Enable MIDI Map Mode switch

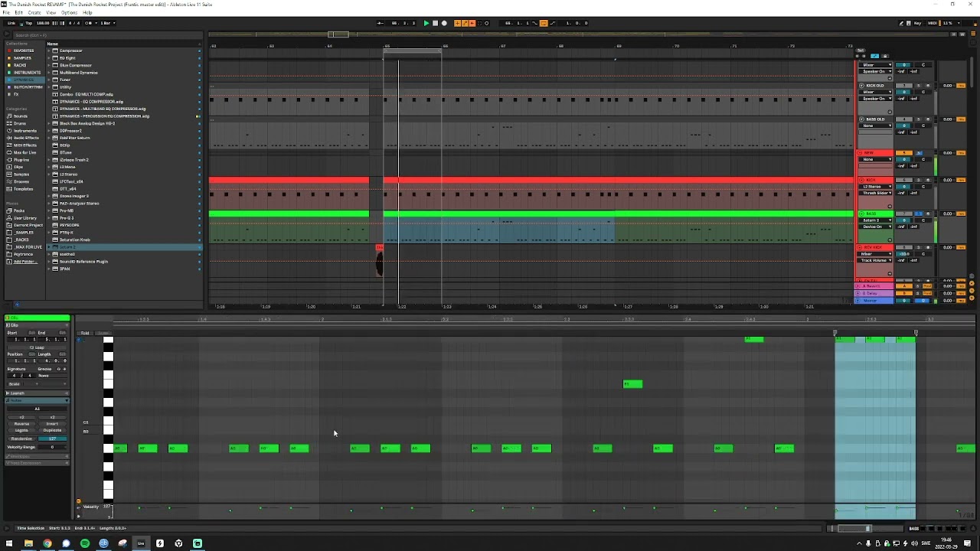tap(933, 23)
